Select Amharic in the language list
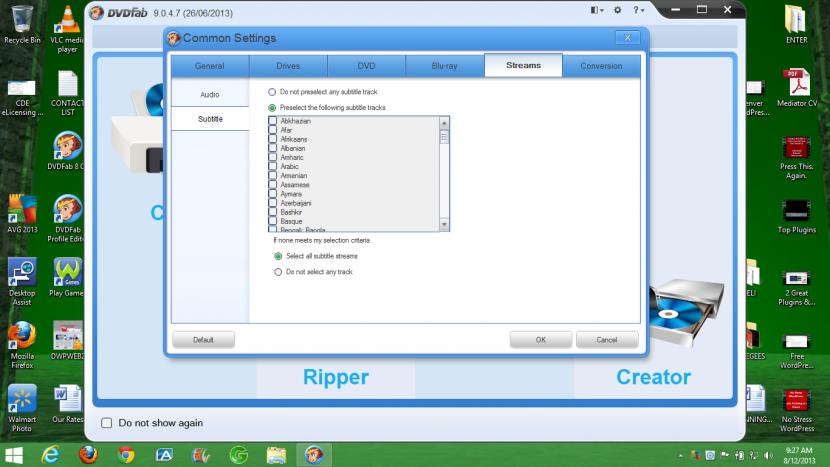Image resolution: width=830 pixels, height=467 pixels. click(x=292, y=157)
